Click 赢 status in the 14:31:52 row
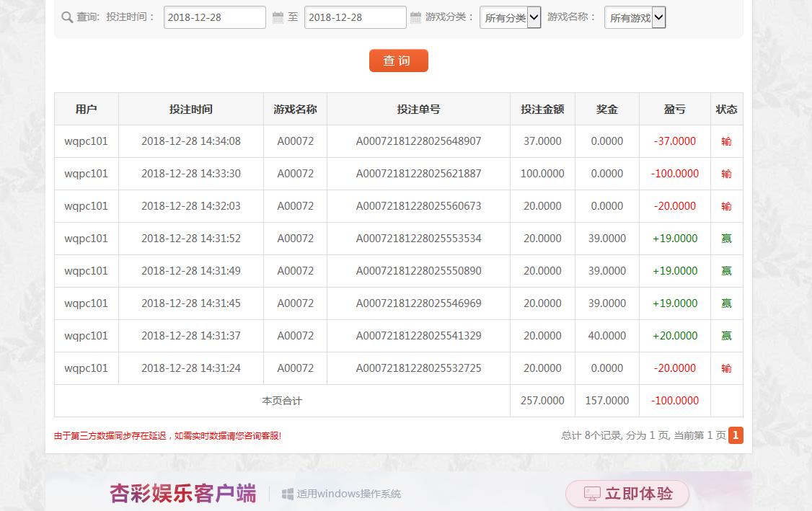The height and width of the screenshot is (511, 812). 727,239
